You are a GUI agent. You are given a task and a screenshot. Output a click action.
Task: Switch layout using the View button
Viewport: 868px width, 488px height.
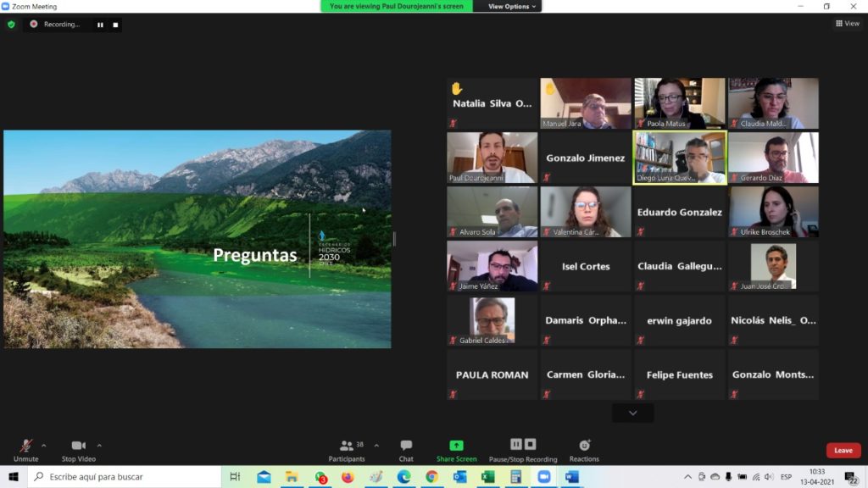tap(847, 24)
